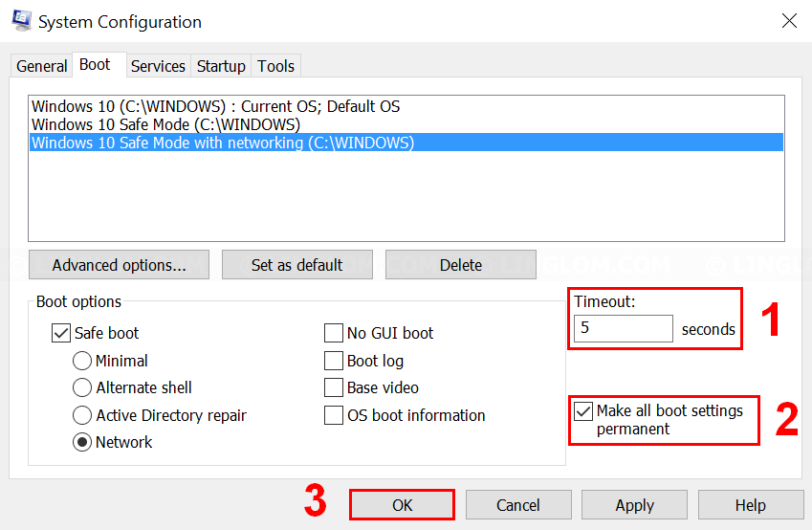Select Windows 10 Safe Mode with networking entry

tap(406, 143)
